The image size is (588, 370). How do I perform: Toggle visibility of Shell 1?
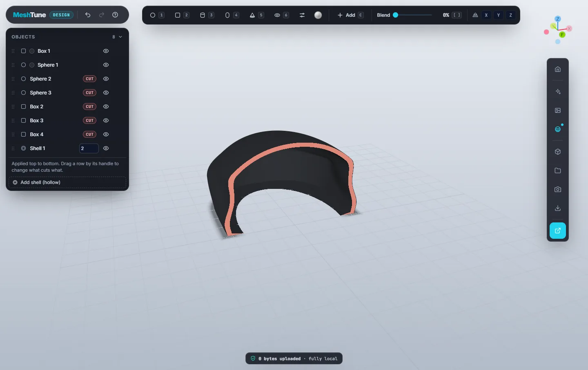point(106,148)
